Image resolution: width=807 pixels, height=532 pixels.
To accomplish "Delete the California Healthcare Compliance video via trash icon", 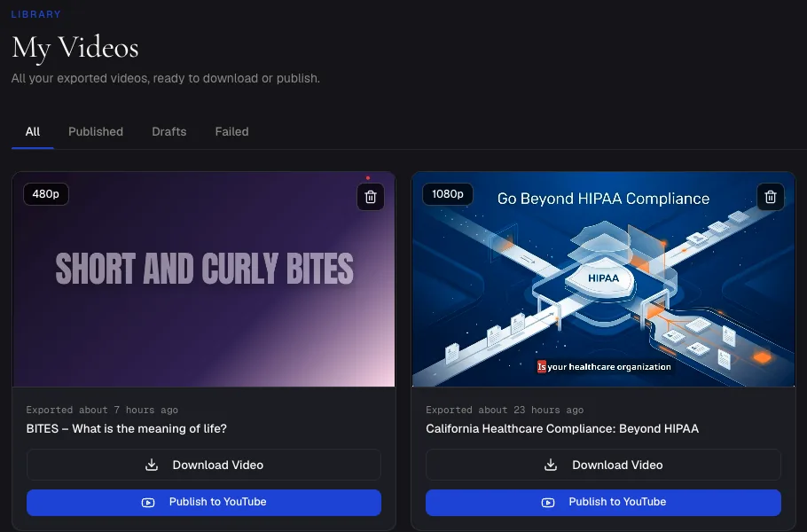I will pyautogui.click(x=770, y=197).
